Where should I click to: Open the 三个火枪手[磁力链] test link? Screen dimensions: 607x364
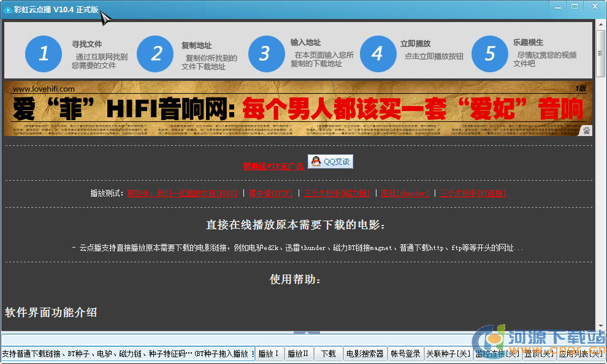click(x=337, y=193)
